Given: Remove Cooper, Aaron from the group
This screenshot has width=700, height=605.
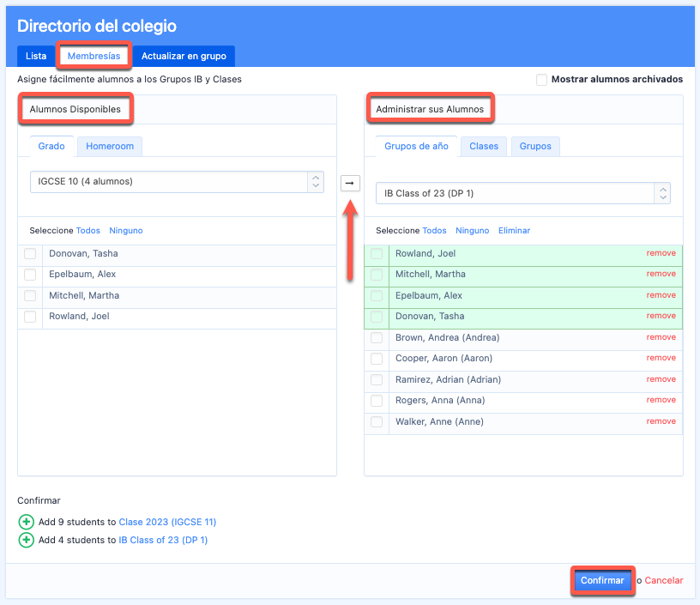Looking at the screenshot, I should click(661, 359).
